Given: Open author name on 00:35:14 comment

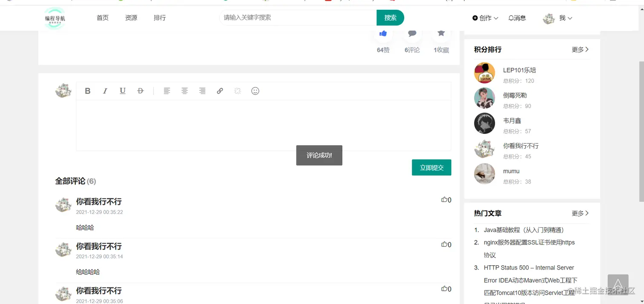Looking at the screenshot, I should coord(99,246).
